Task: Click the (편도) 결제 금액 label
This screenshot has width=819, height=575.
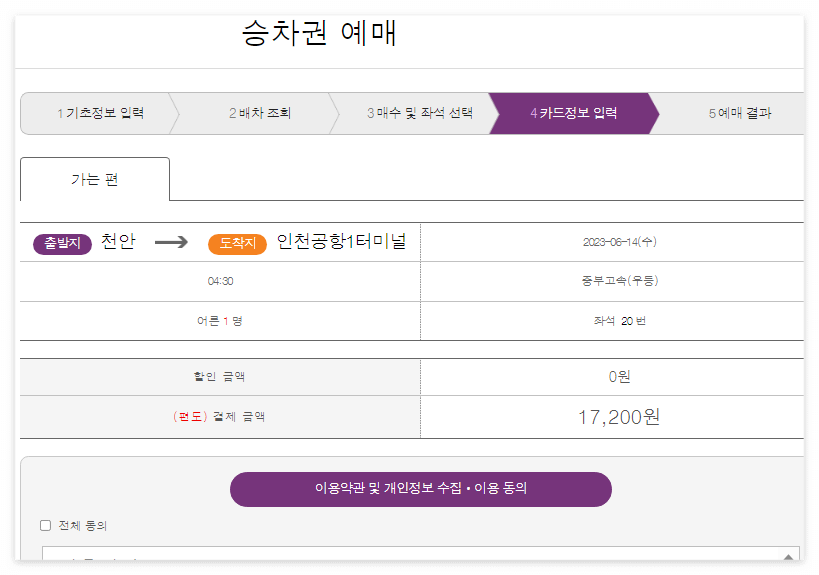Action: 219,417
